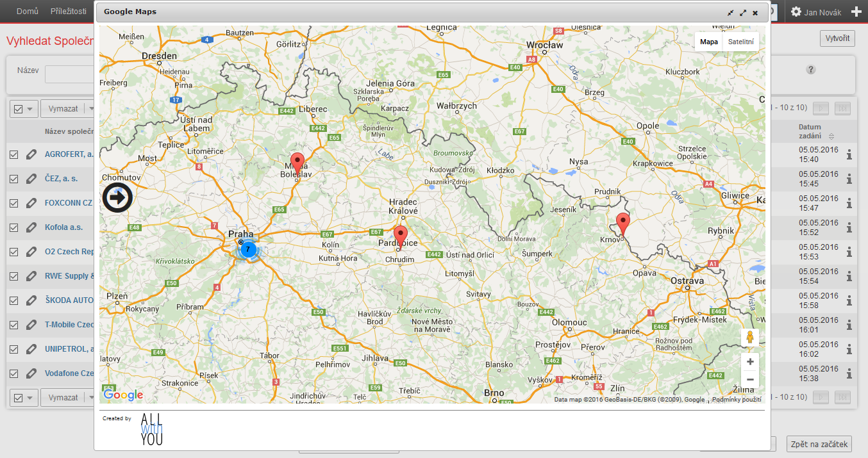Open info icon for 15:47 row
Screen dimensions: 868x458
pyautogui.click(x=849, y=203)
